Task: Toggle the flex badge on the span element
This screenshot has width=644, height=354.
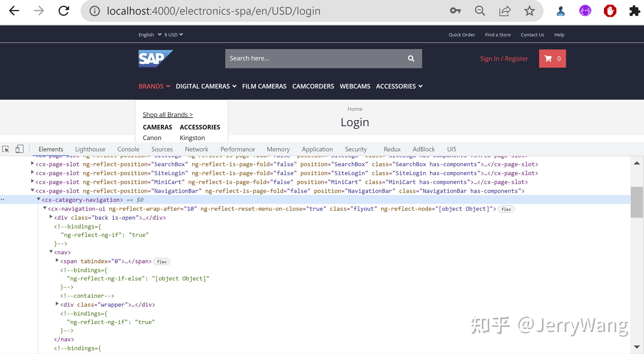Action: pyautogui.click(x=162, y=262)
